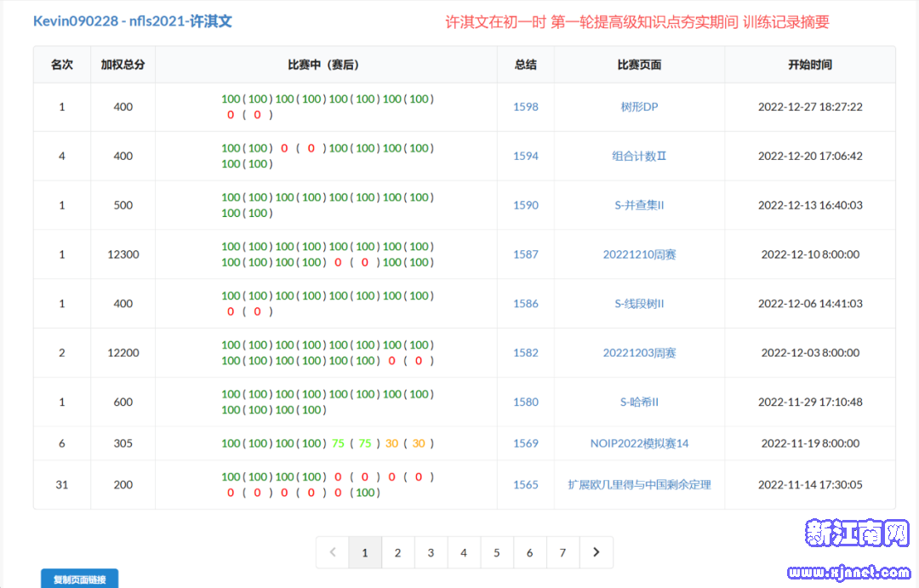
Task: View summary 1587
Action: [x=526, y=254]
